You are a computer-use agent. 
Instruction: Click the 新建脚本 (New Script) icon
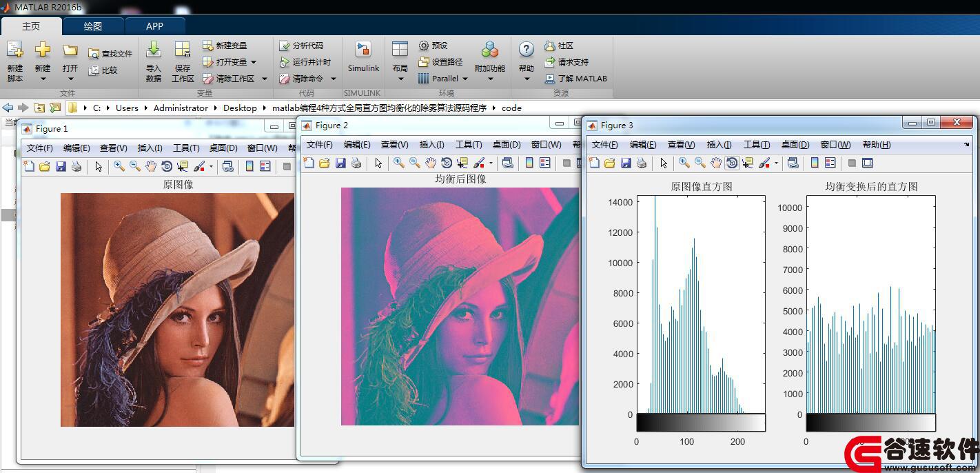tap(14, 50)
